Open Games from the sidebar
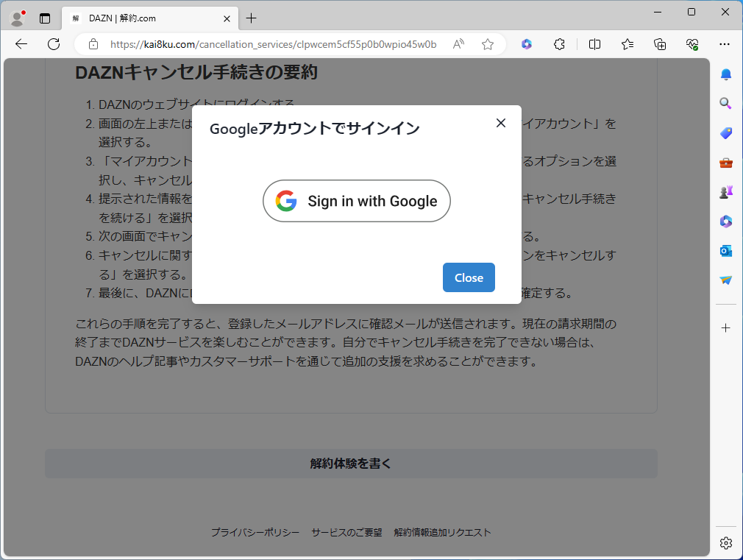The width and height of the screenshot is (743, 560). 725,191
